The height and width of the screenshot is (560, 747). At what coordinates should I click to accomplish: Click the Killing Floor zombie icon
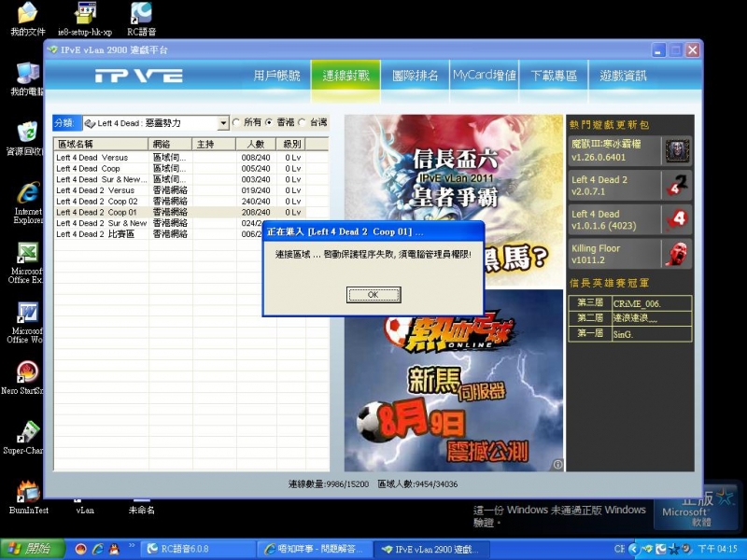[680, 254]
